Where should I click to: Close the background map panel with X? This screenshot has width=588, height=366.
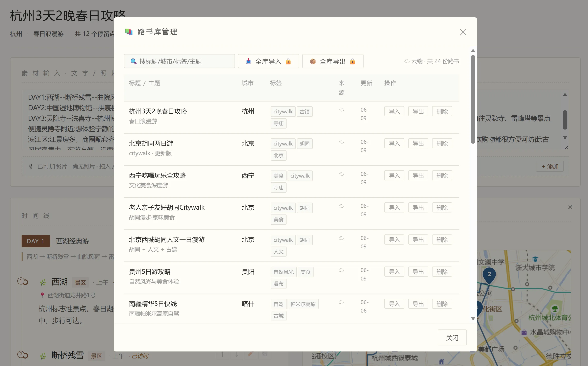tap(570, 207)
